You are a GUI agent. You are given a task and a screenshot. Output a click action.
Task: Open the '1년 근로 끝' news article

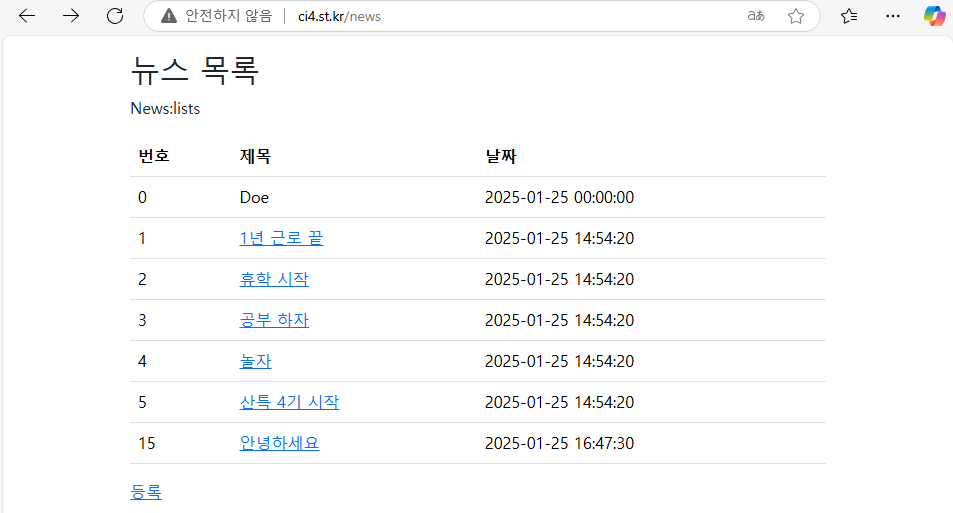tap(281, 238)
